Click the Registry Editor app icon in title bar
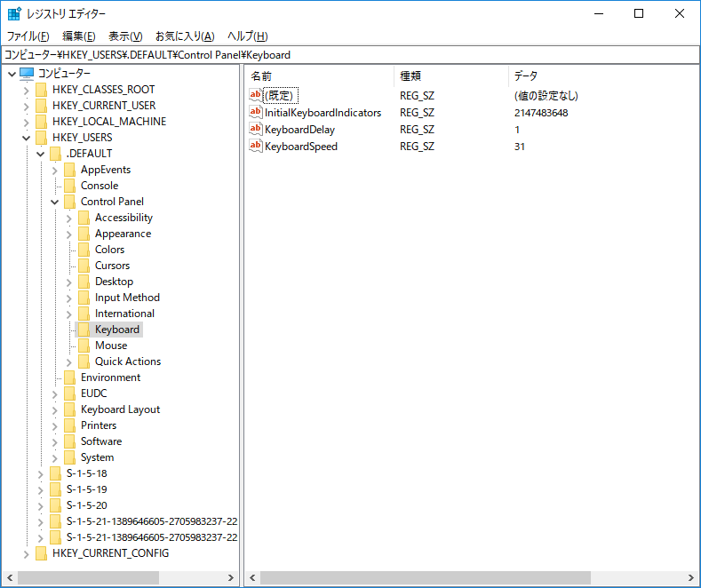Screen dimensions: 701x588 click(x=14, y=14)
